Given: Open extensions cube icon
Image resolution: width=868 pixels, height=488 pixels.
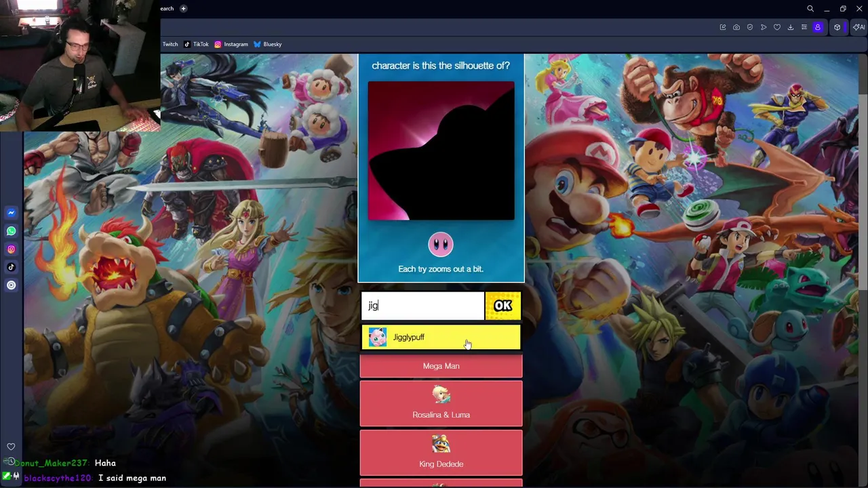Looking at the screenshot, I should pyautogui.click(x=837, y=27).
